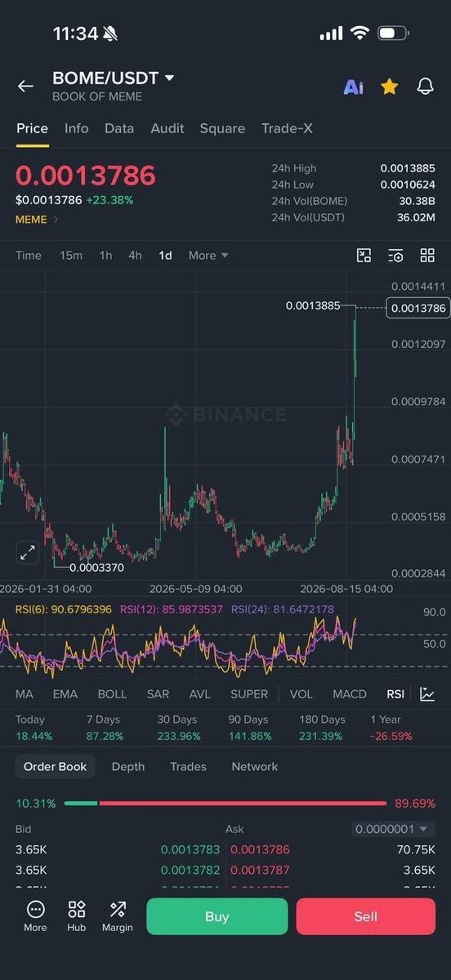Toggle the EMA indicator
The width and height of the screenshot is (451, 980).
point(65,694)
